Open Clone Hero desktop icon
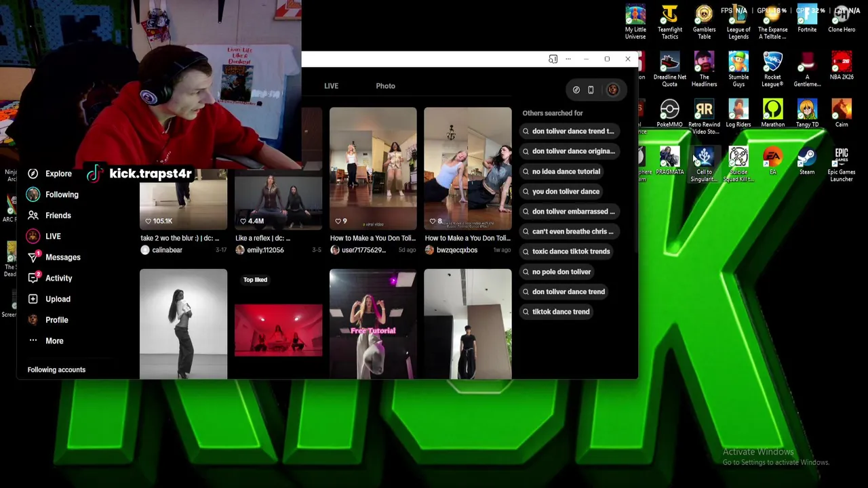The width and height of the screenshot is (868, 488). 842,19
